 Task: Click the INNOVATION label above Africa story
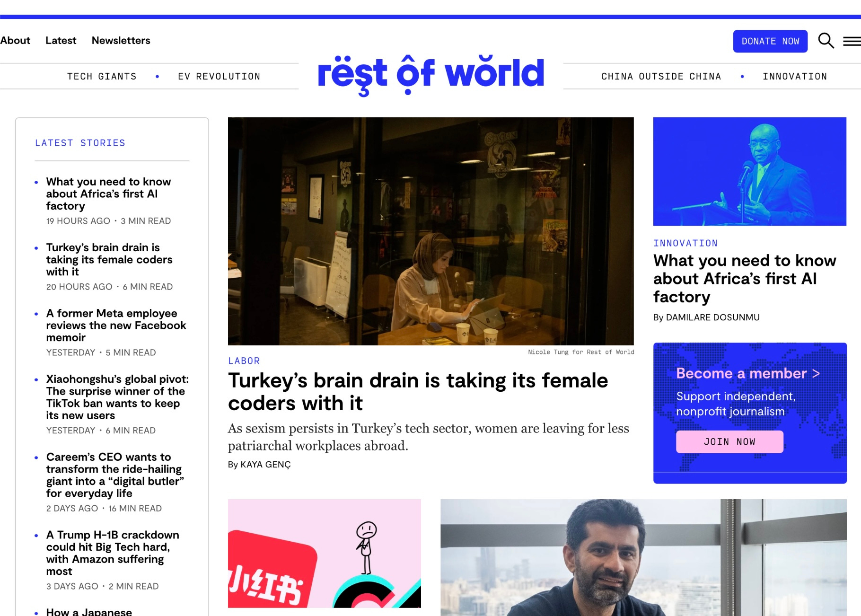pyautogui.click(x=685, y=243)
